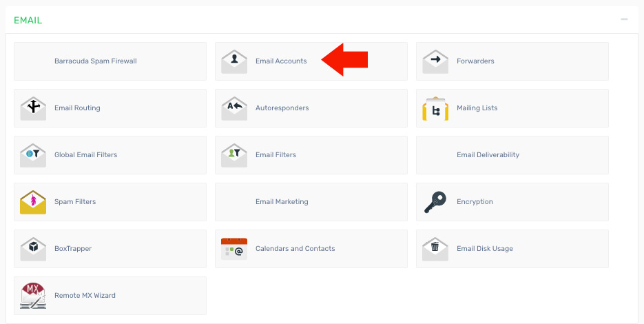Click the Email Accounts envelope icon

click(234, 61)
